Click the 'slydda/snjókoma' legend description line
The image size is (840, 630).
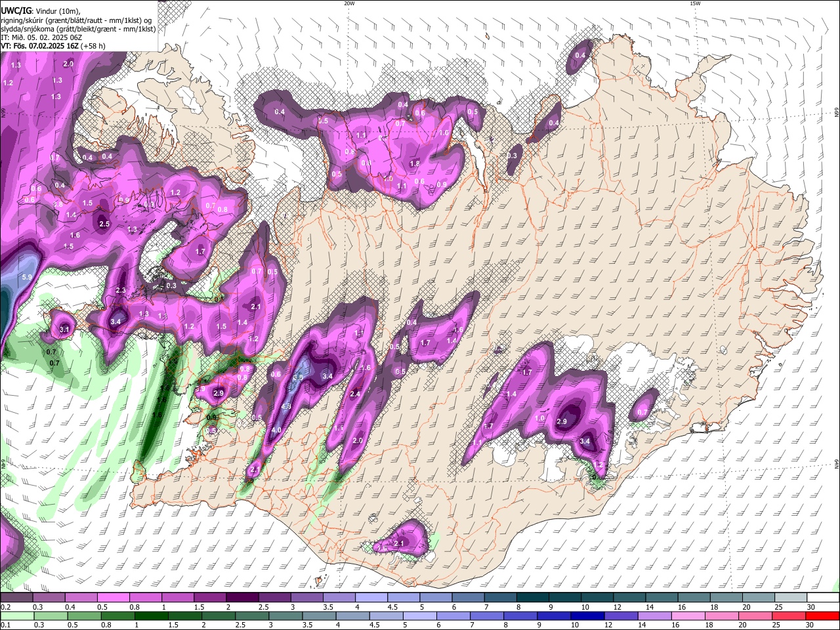[x=78, y=29]
